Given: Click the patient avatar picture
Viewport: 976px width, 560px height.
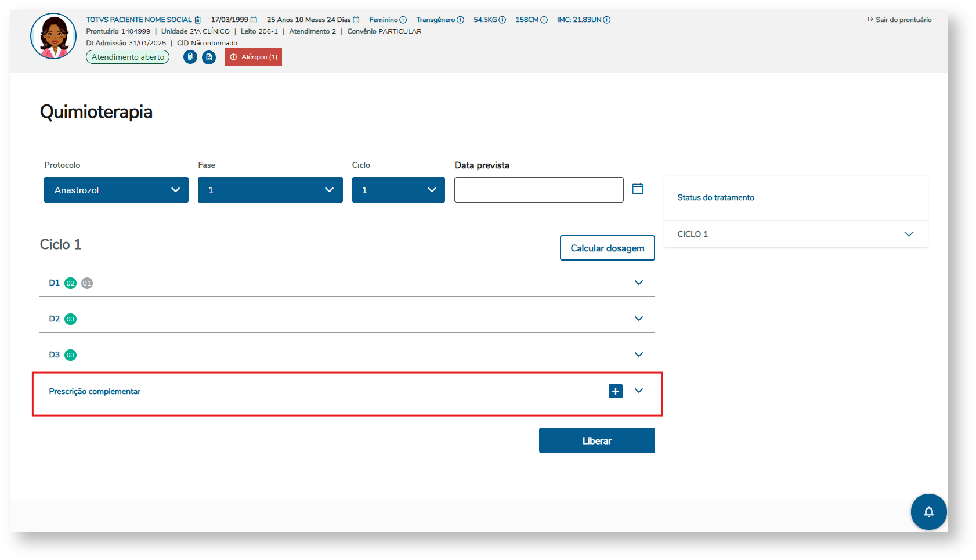Looking at the screenshot, I should click(53, 36).
